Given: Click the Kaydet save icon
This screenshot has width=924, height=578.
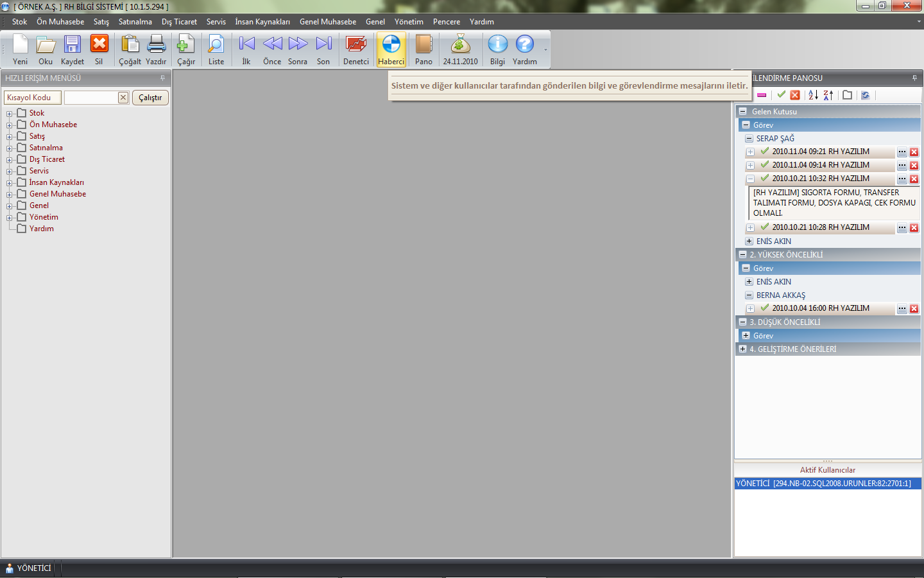Looking at the screenshot, I should [72, 49].
